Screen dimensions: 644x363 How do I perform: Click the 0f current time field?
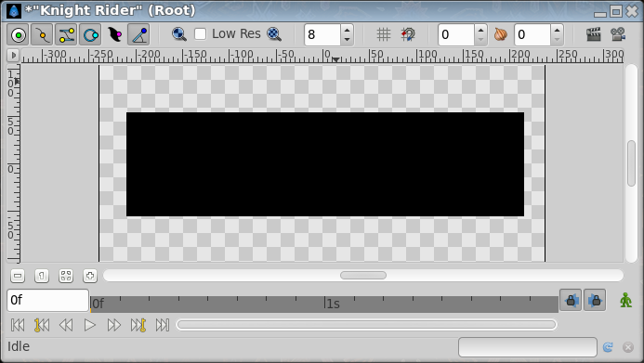[x=47, y=300]
